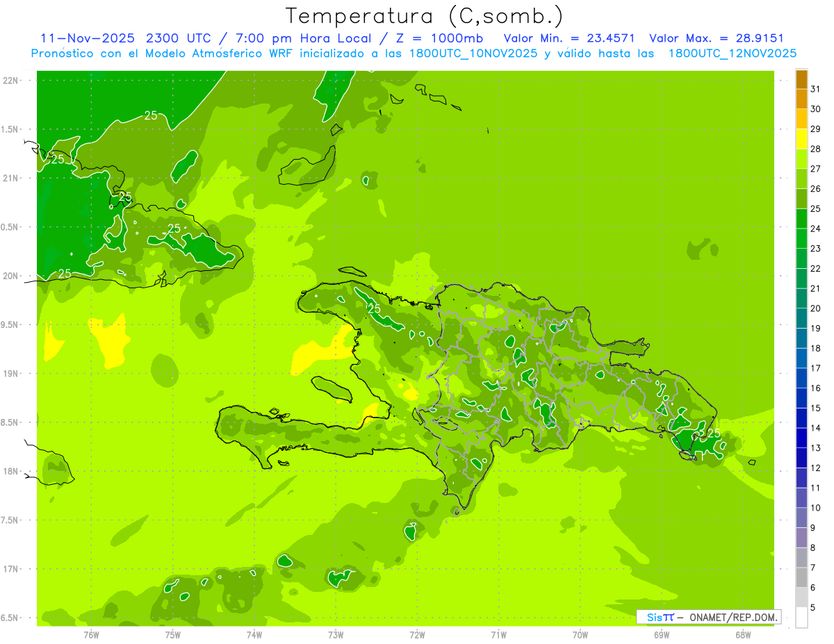Click the title "Temperatura (C,somb.)"
This screenshot has width=834, height=644.
click(x=424, y=16)
